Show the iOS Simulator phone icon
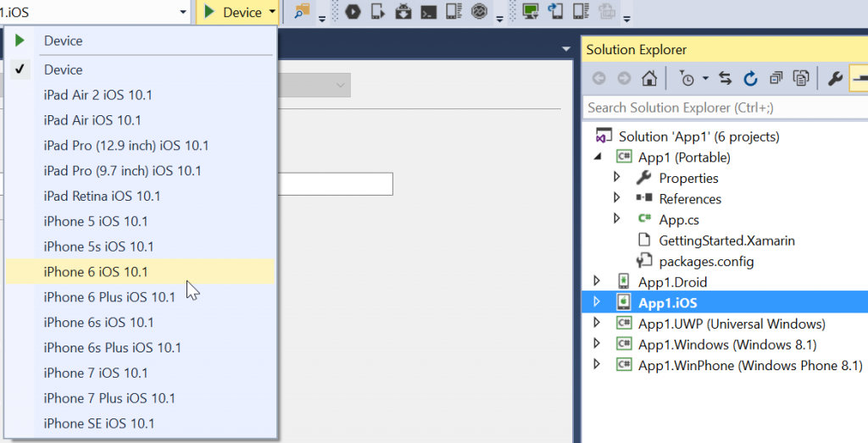This screenshot has width=868, height=443. (x=555, y=11)
